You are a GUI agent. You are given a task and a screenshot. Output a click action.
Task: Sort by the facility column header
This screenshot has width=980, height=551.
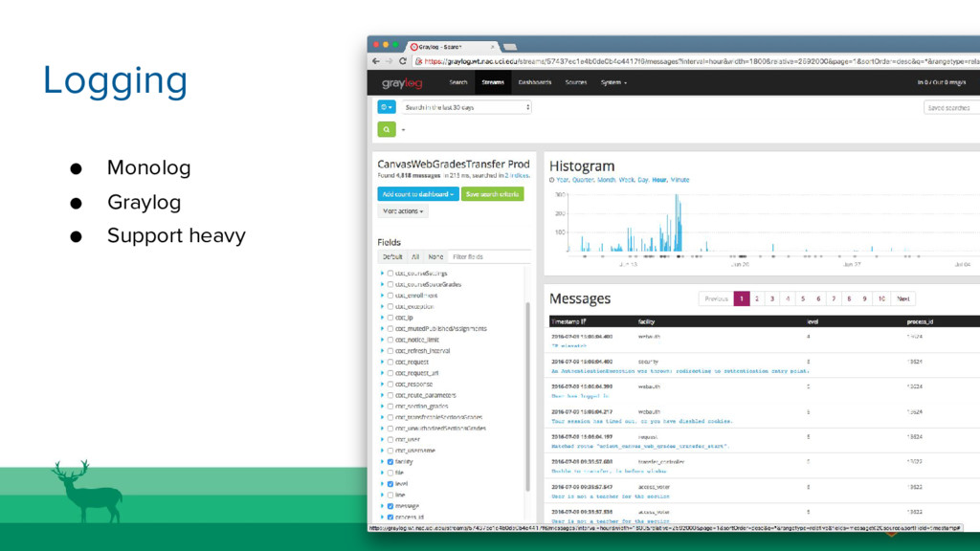(646, 321)
